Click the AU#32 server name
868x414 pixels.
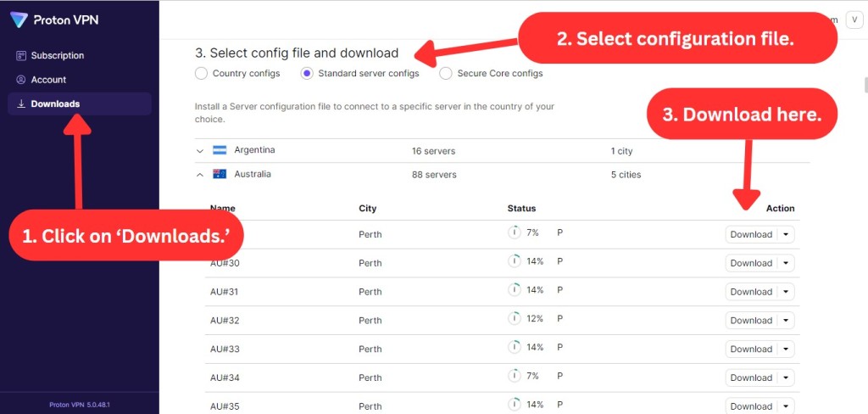tap(225, 321)
